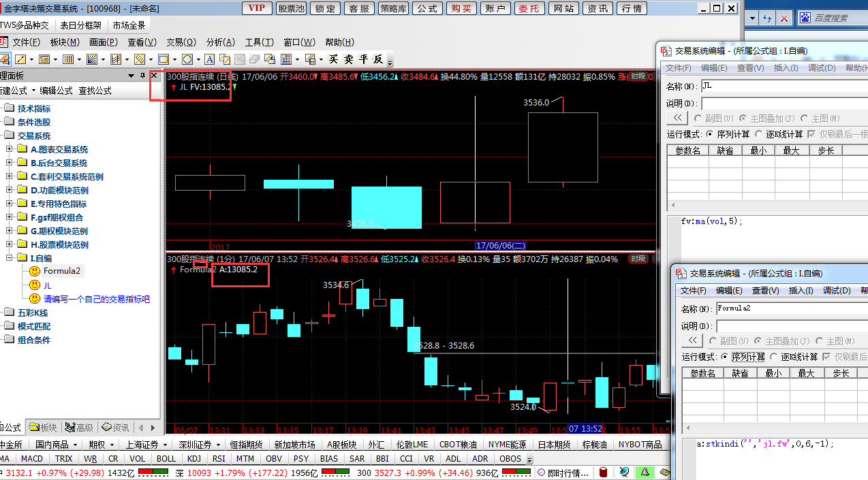Open the 交易(O) menu

pyautogui.click(x=181, y=42)
